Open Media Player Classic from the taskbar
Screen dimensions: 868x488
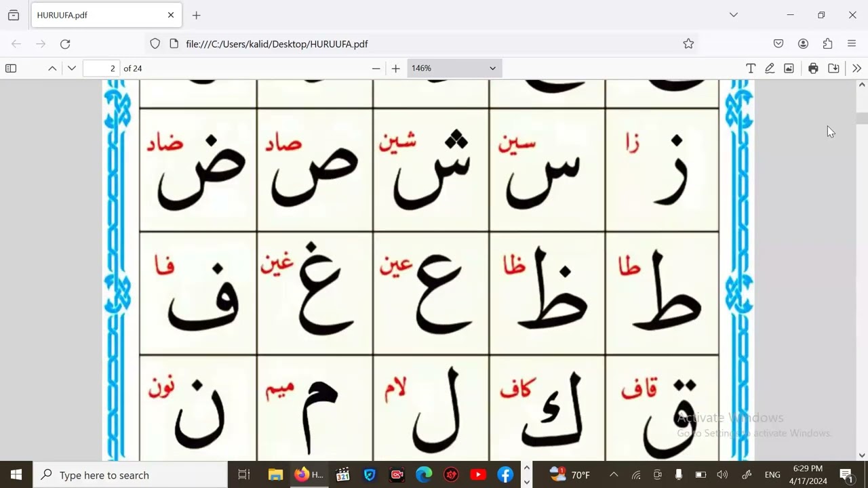pos(342,475)
